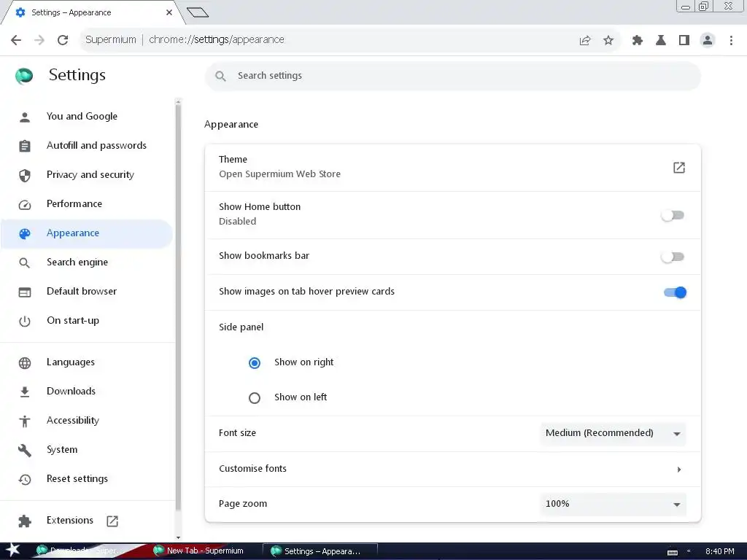Click the forward navigation arrow
The width and height of the screenshot is (747, 560).
39,40
